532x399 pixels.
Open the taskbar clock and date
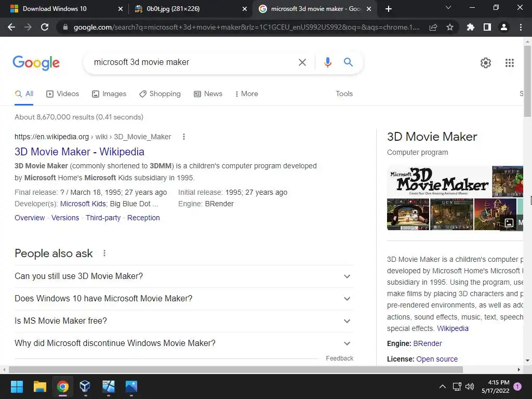(495, 387)
